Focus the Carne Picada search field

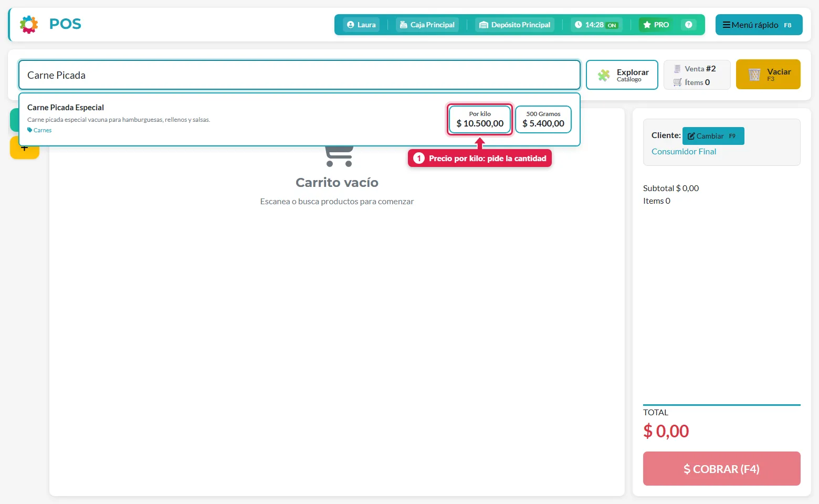pyautogui.click(x=299, y=75)
